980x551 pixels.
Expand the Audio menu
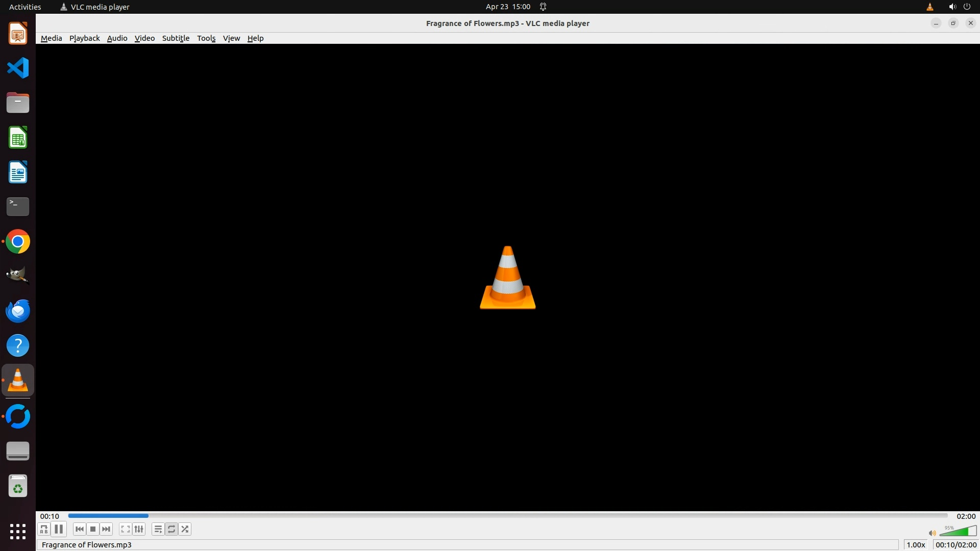pyautogui.click(x=117, y=38)
